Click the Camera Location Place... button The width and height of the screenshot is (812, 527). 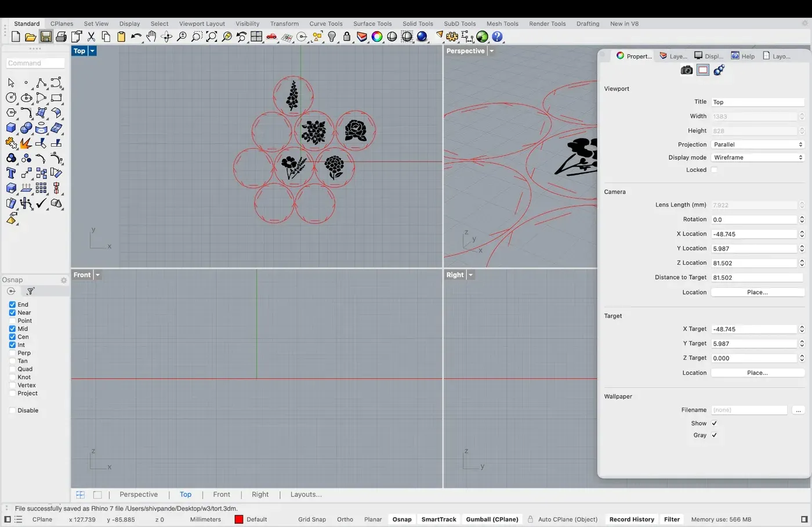757,293
